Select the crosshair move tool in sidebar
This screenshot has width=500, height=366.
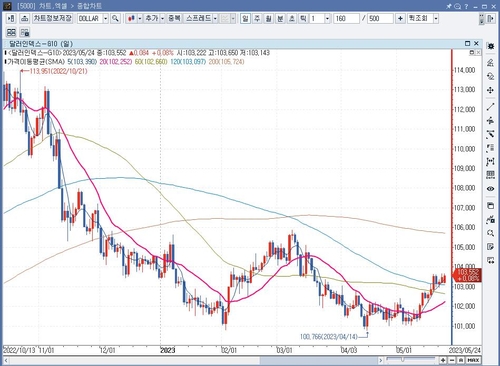click(x=490, y=90)
